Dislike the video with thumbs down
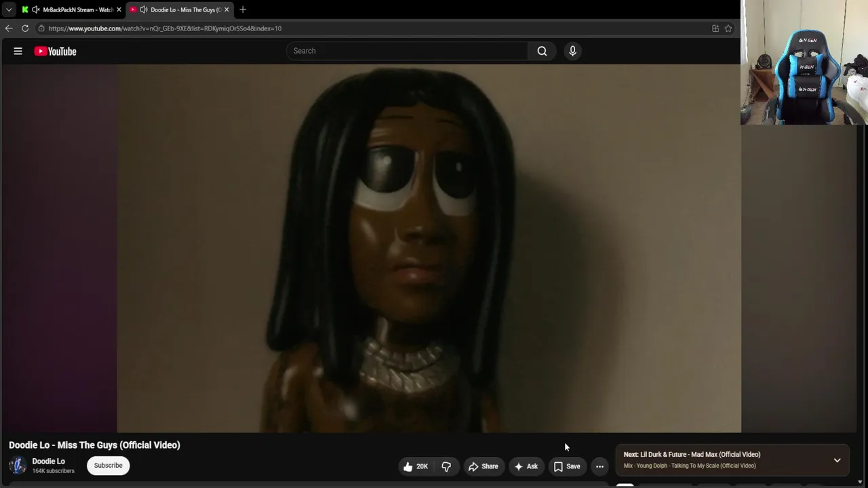This screenshot has height=488, width=868. pos(446,466)
